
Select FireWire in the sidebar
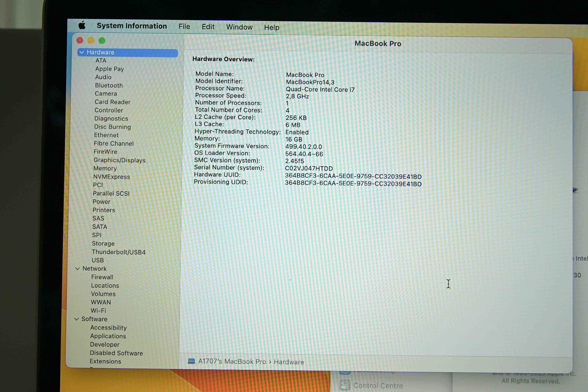pyautogui.click(x=105, y=152)
